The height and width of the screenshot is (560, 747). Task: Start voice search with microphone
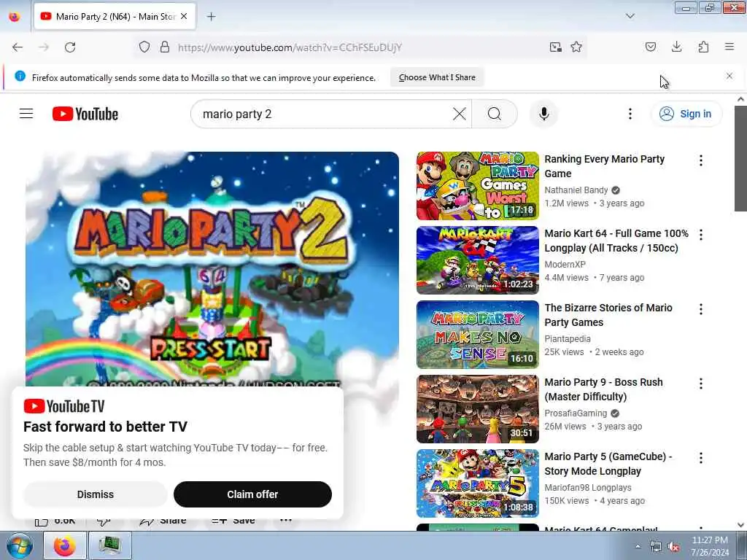[x=543, y=114]
